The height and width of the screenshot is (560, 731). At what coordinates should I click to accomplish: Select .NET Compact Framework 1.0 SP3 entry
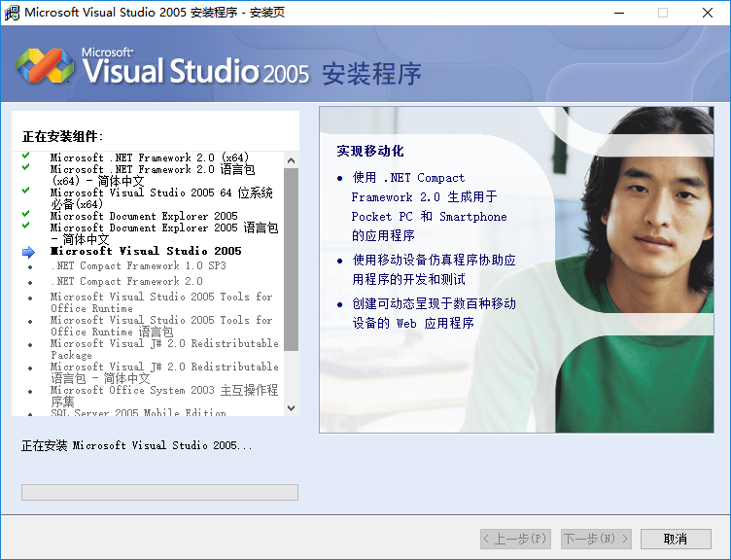[138, 265]
